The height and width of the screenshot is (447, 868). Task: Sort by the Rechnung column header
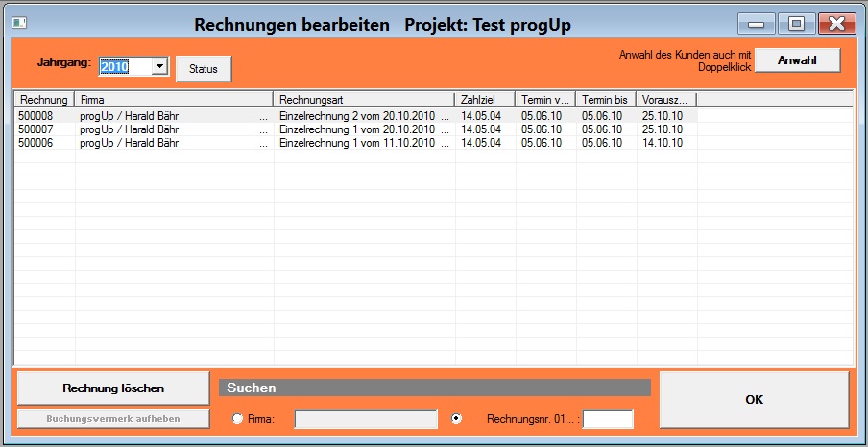44,100
